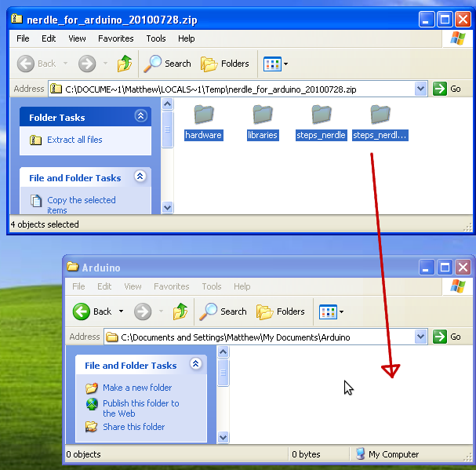Open File menu in Arduino window
Viewport: 476px width, 470px height.
click(x=78, y=286)
